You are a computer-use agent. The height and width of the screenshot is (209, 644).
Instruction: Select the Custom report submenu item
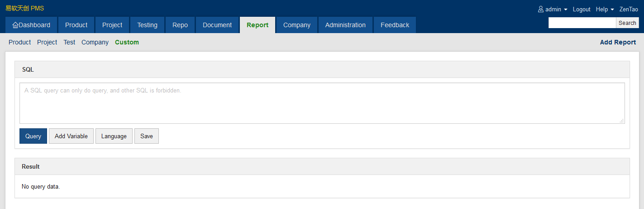click(x=127, y=42)
